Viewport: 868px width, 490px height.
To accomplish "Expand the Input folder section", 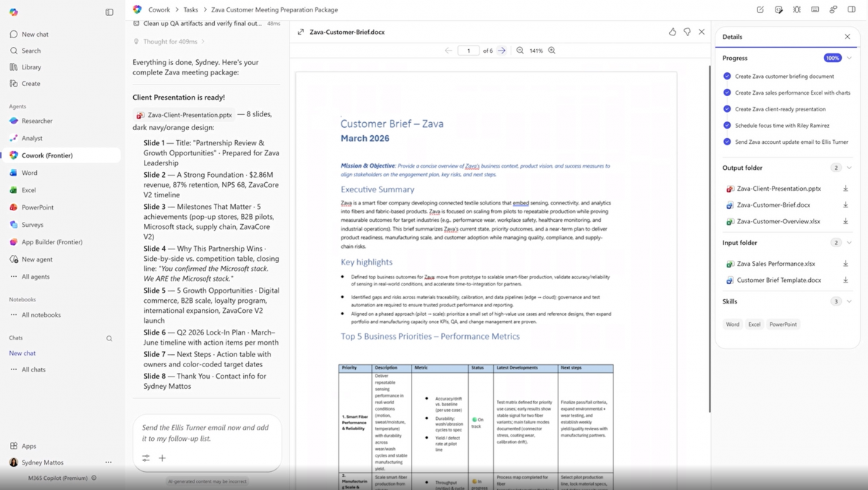I will pyautogui.click(x=848, y=243).
